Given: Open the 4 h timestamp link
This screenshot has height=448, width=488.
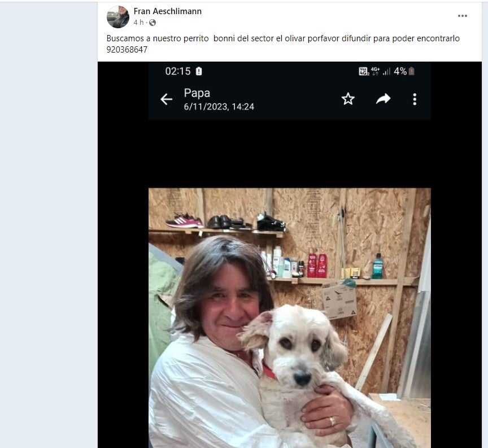Looking at the screenshot, I should (138, 23).
